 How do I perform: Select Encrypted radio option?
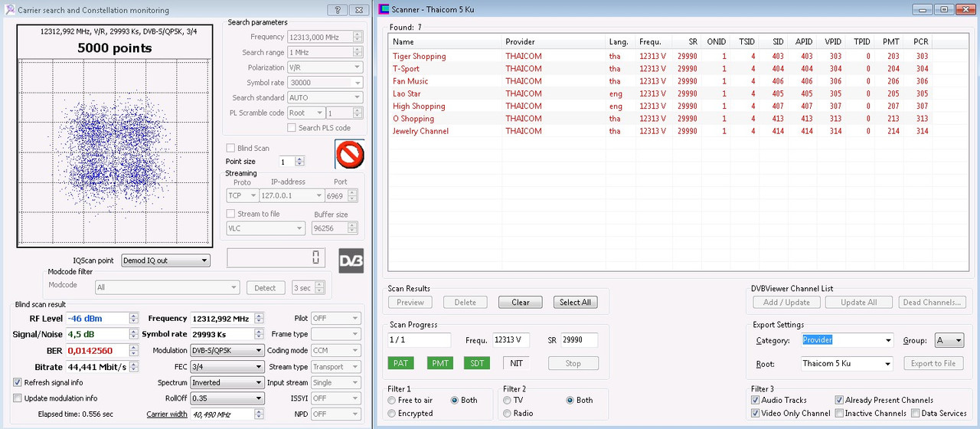(392, 413)
